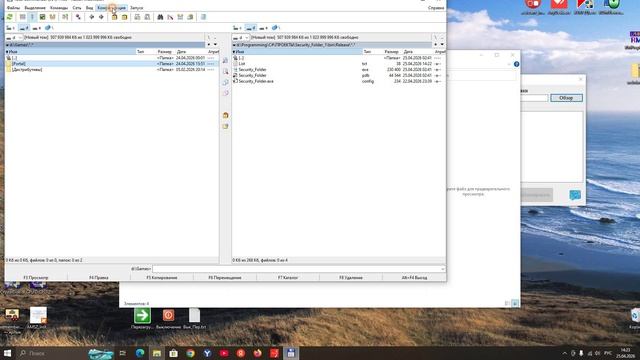Click the left black arrow navigation icon
The height and width of the screenshot is (360, 640).
point(91,17)
